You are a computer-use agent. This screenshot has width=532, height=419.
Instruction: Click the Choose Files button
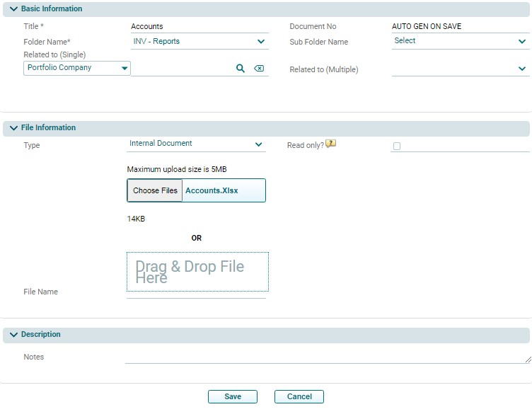click(x=155, y=191)
